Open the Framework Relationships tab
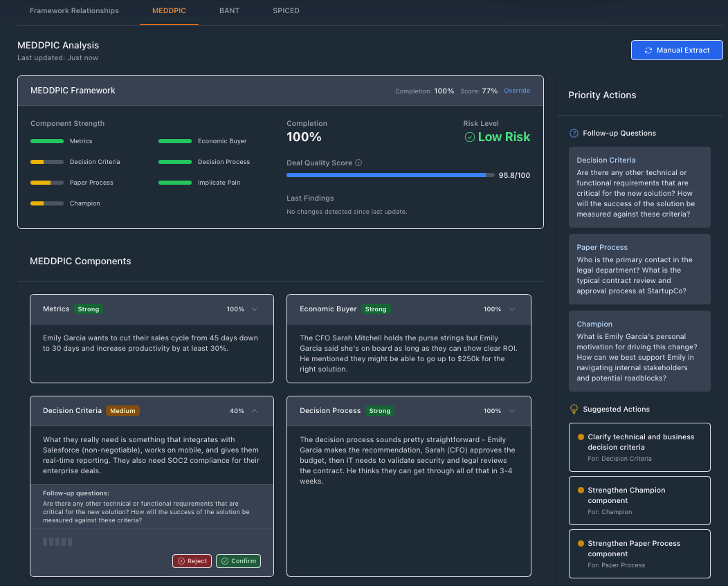The image size is (728, 586). [x=74, y=10]
